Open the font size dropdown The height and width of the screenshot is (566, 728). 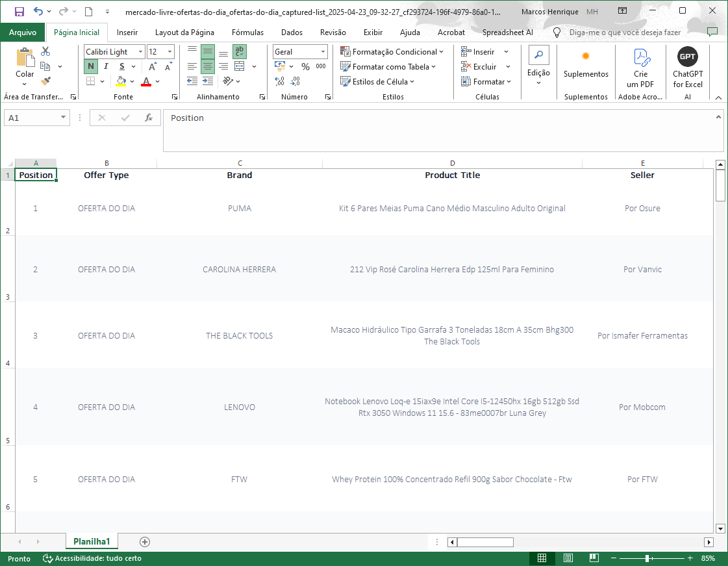click(170, 51)
